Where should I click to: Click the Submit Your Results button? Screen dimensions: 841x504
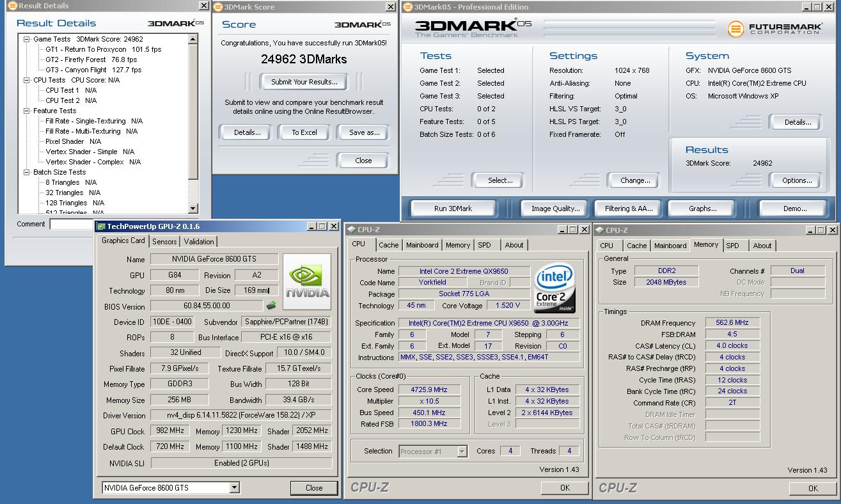pos(304,82)
